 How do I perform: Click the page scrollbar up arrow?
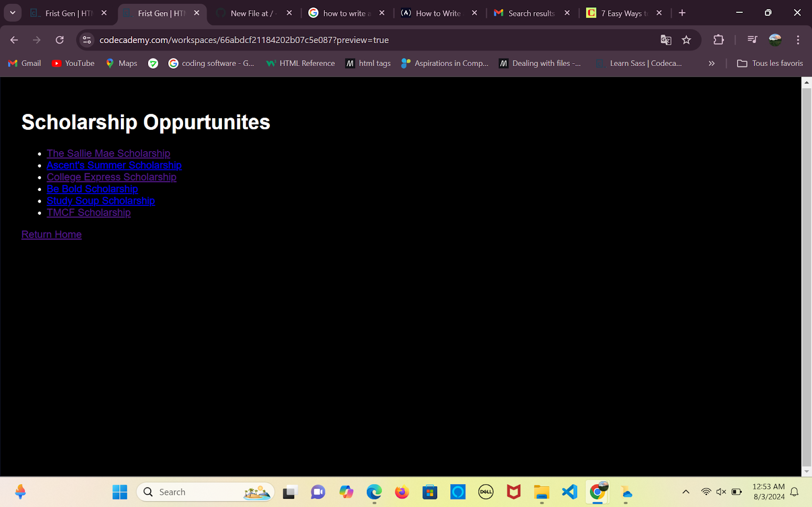point(807,82)
